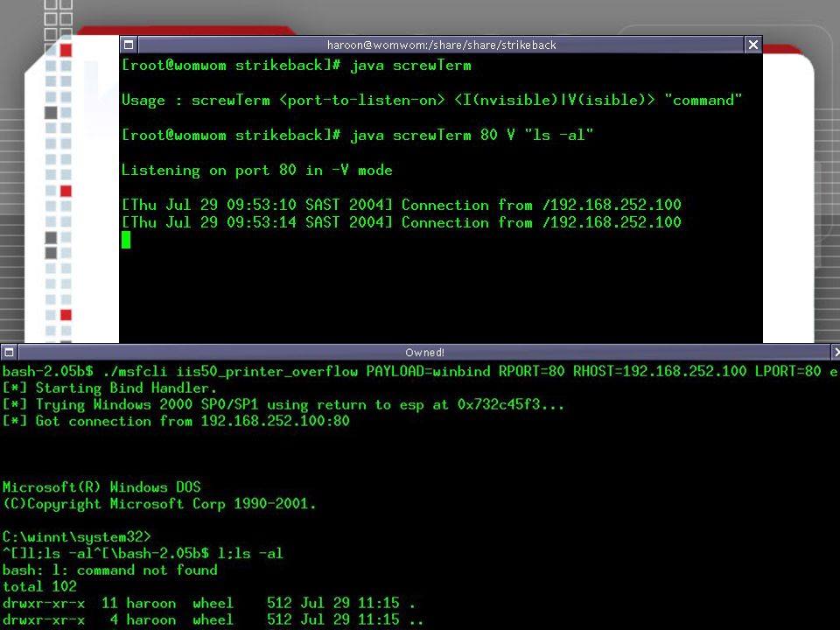Click "(C)Copyright Microsoft Corp 1990-2001." line

(159, 504)
